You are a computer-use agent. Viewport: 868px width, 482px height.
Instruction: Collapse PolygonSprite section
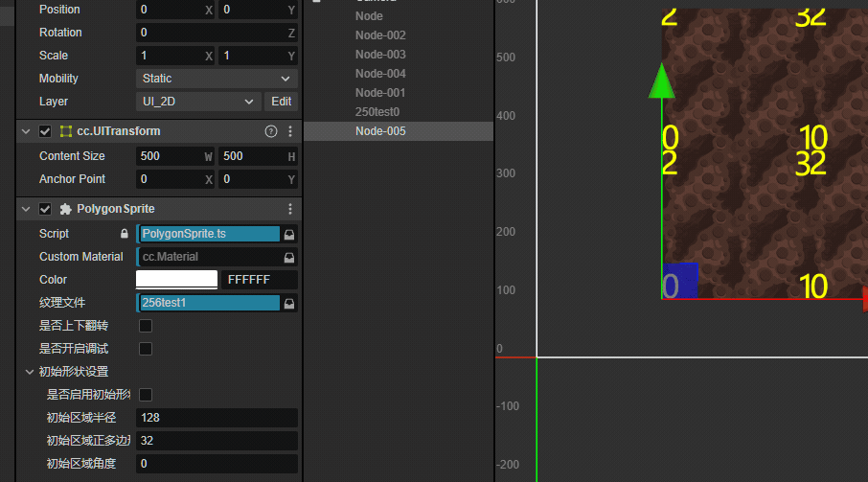[26, 209]
